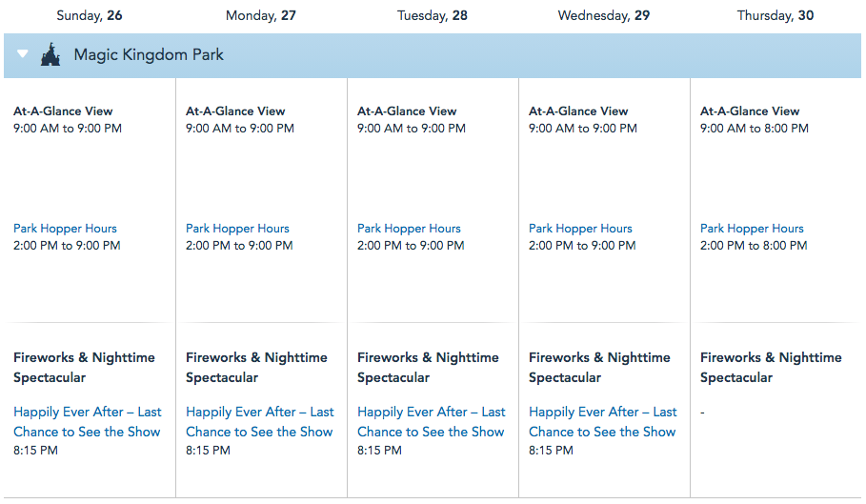
Task: Select the Monday, 27 column header
Action: 261,15
